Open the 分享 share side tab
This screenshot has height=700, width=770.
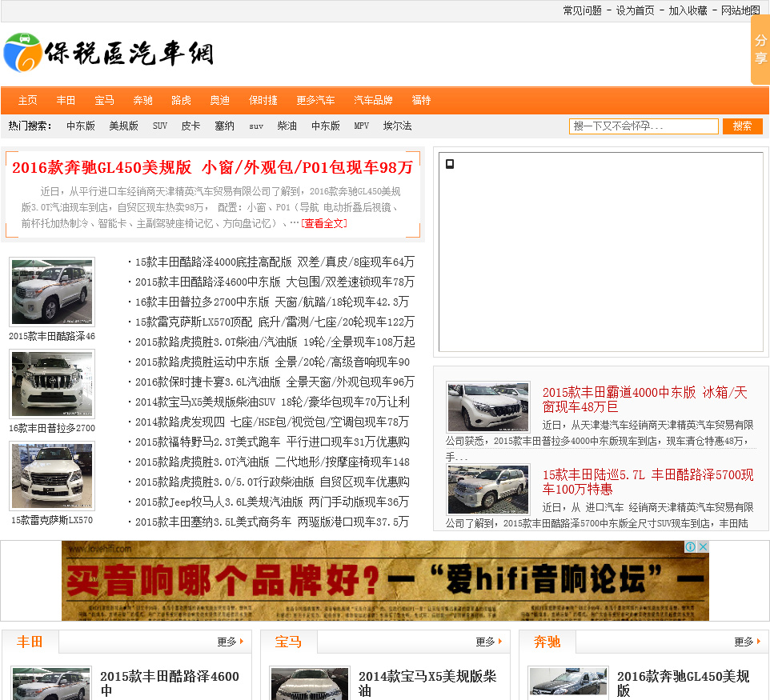coord(760,50)
